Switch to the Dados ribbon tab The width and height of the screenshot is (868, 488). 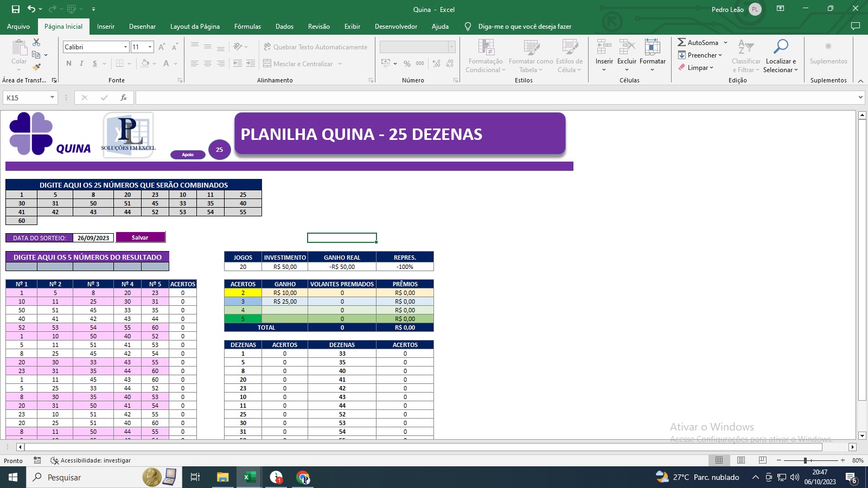click(284, 27)
